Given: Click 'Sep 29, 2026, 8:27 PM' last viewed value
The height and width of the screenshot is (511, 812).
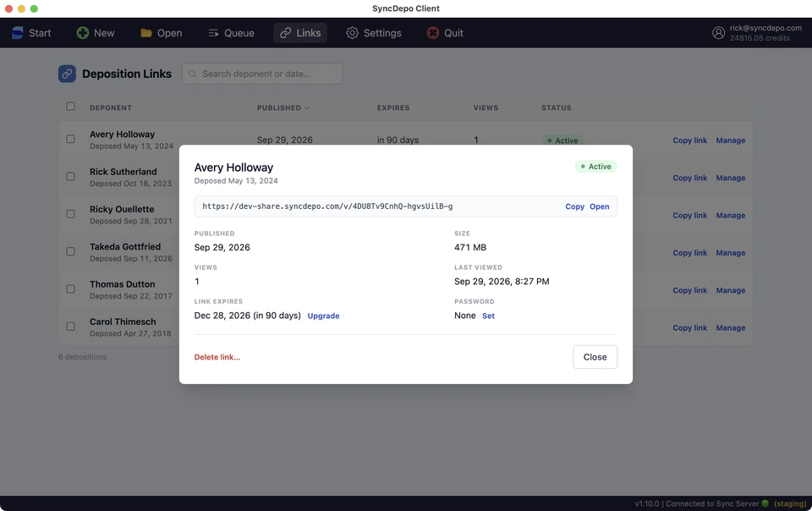Looking at the screenshot, I should click(x=502, y=281).
